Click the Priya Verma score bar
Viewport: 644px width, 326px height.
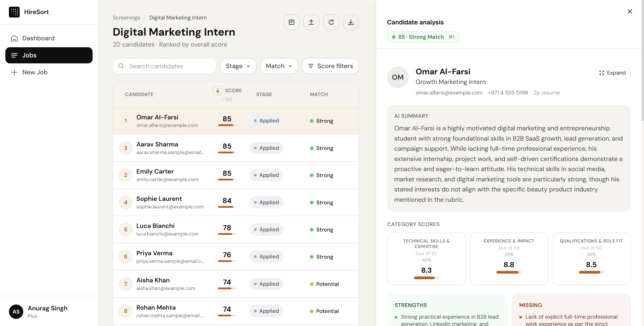[227, 261]
